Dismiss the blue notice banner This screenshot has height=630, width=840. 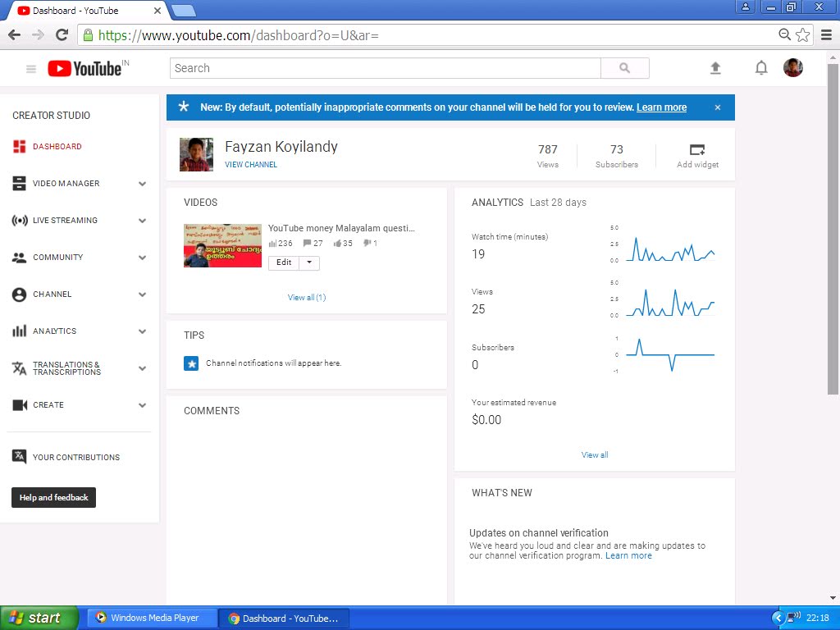717,107
